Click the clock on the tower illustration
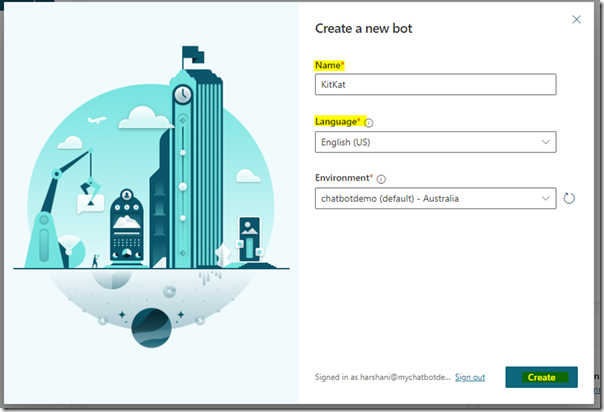Screen dimensions: 604x412 click(182, 95)
